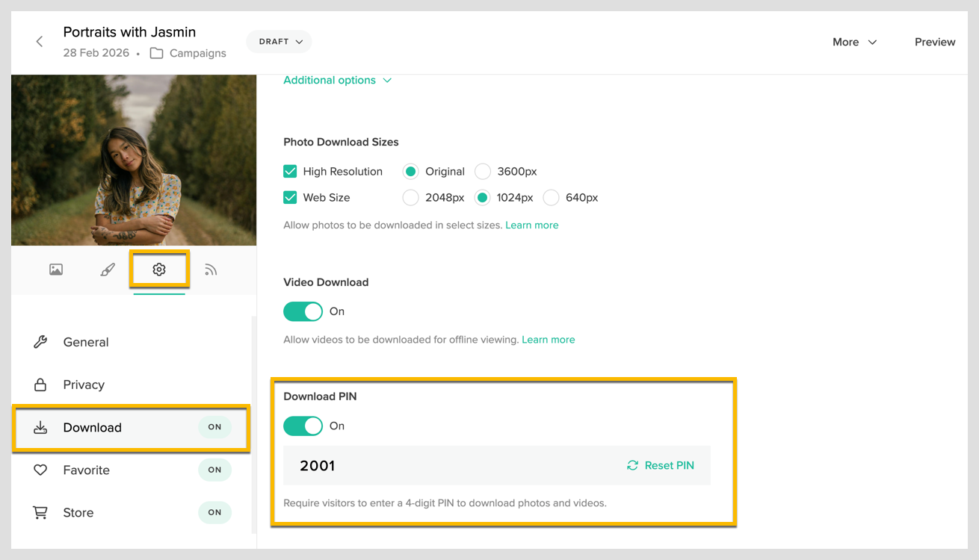The width and height of the screenshot is (979, 560).
Task: Open the Download settings section
Action: (x=92, y=427)
